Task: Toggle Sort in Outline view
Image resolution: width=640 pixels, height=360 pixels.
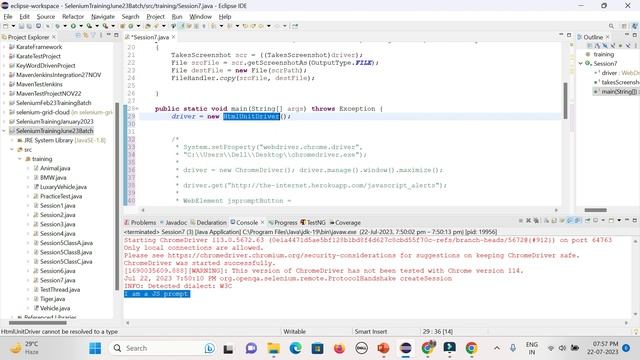Action: [597, 46]
